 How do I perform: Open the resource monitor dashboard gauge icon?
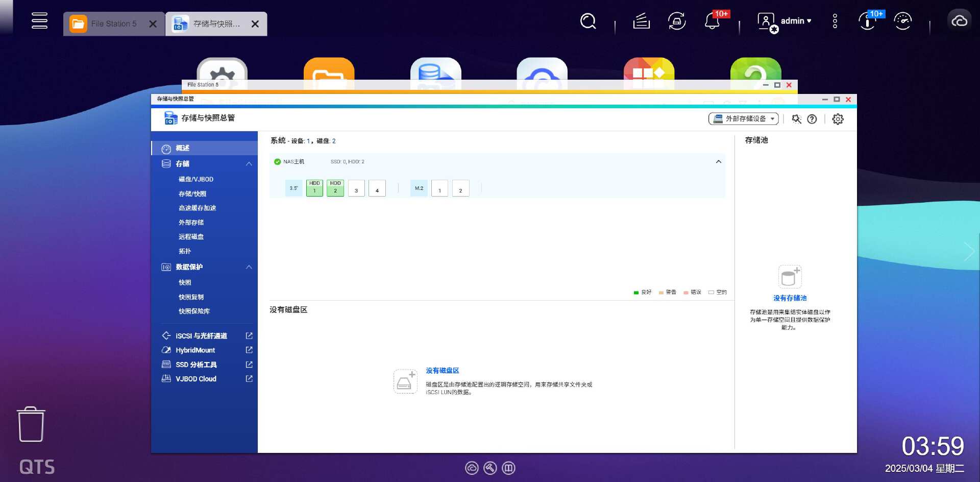903,21
